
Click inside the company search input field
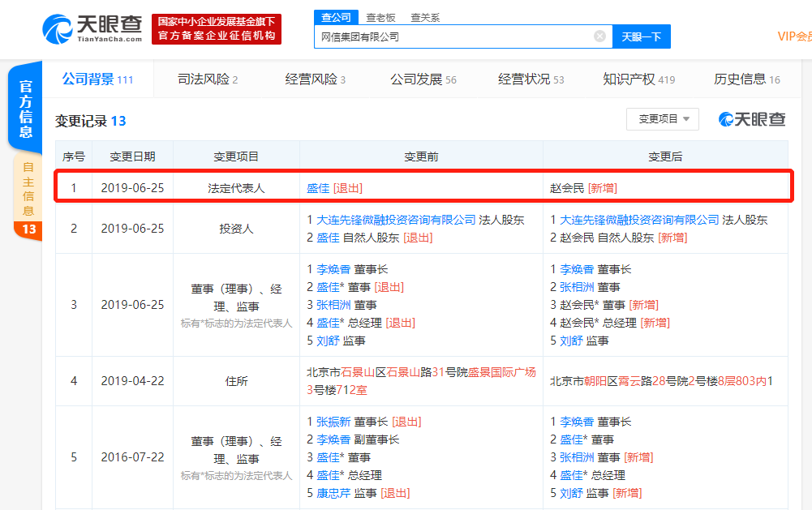click(454, 36)
